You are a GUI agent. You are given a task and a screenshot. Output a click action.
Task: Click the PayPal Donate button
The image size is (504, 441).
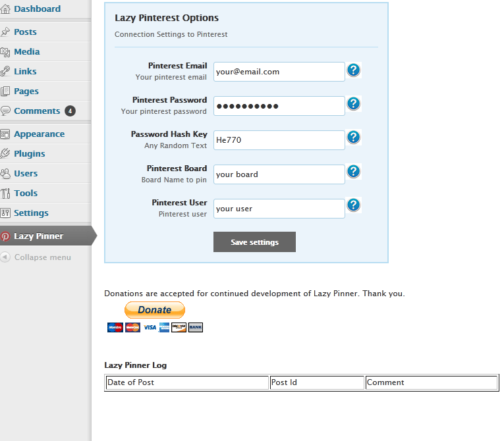pos(155,309)
